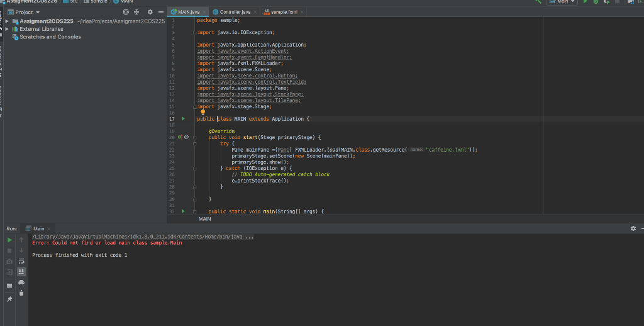Click the print icon in Run console toolbar
644x326 pixels.
point(21,283)
